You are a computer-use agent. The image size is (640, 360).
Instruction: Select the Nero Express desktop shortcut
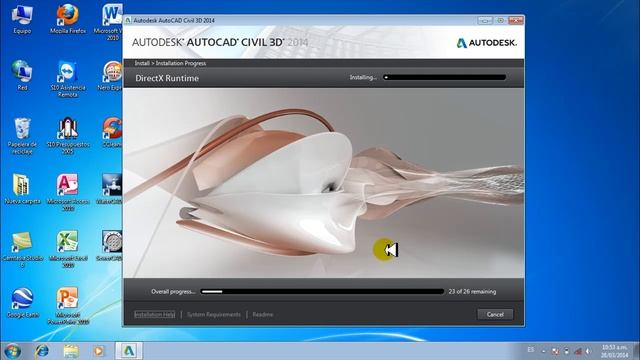111,76
